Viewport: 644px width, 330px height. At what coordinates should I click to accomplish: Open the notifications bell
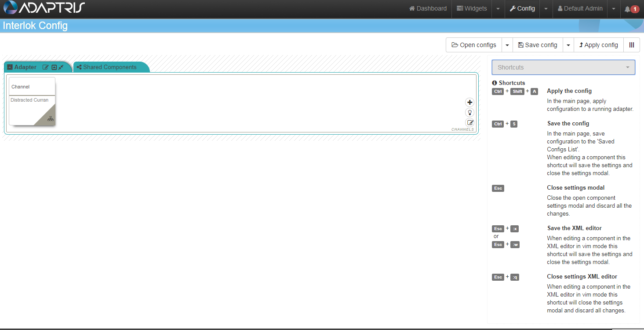click(x=632, y=9)
